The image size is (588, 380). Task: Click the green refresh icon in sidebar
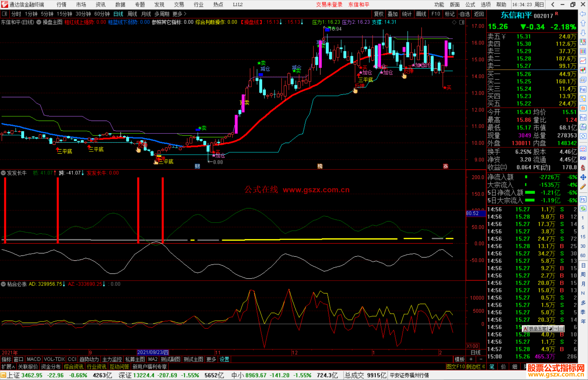(x=583, y=209)
